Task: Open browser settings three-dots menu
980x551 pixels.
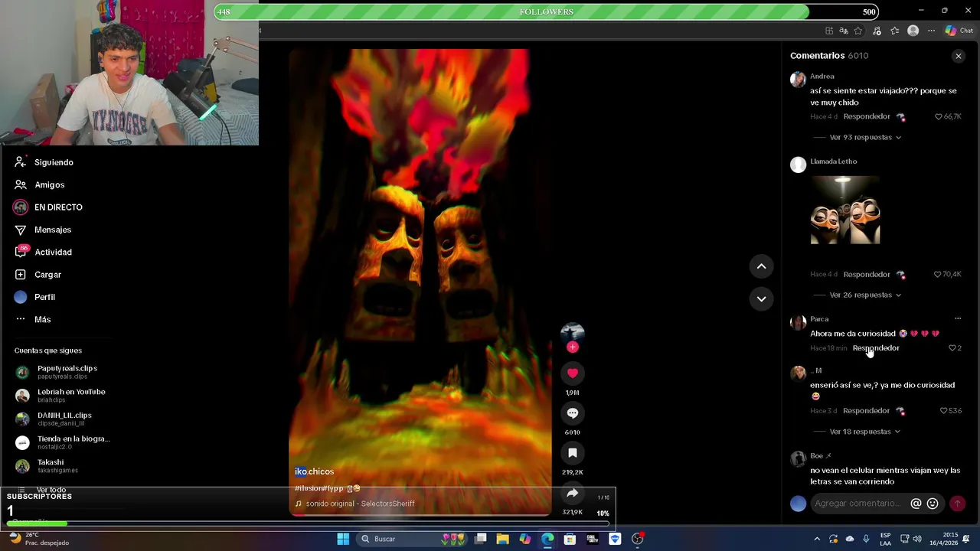Action: click(931, 31)
